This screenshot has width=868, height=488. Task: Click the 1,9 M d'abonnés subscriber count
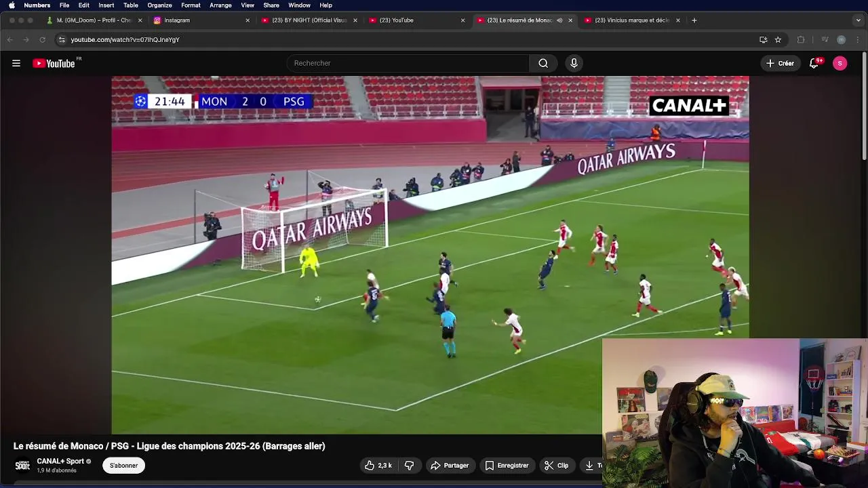56,470
